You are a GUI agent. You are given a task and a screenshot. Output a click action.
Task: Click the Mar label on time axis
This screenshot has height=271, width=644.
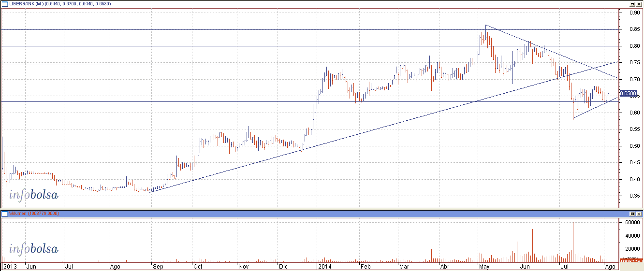point(404,266)
